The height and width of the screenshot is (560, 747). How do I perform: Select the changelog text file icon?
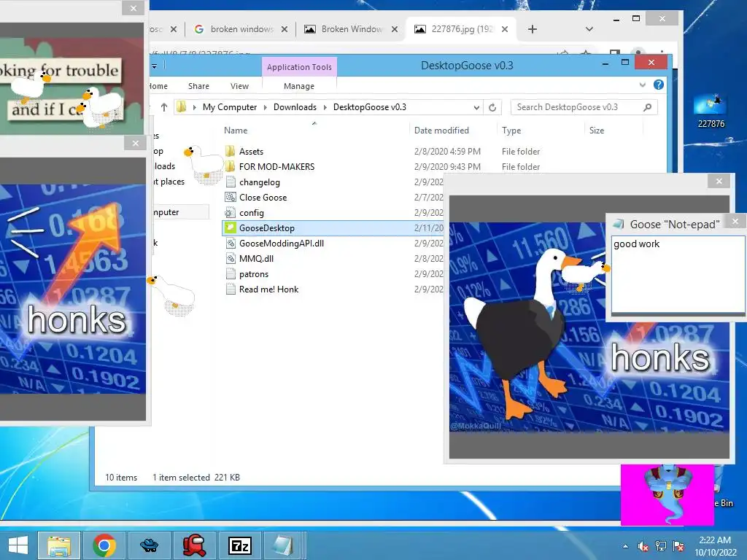[231, 182]
